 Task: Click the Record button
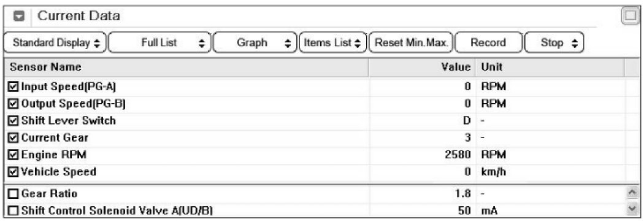(489, 43)
